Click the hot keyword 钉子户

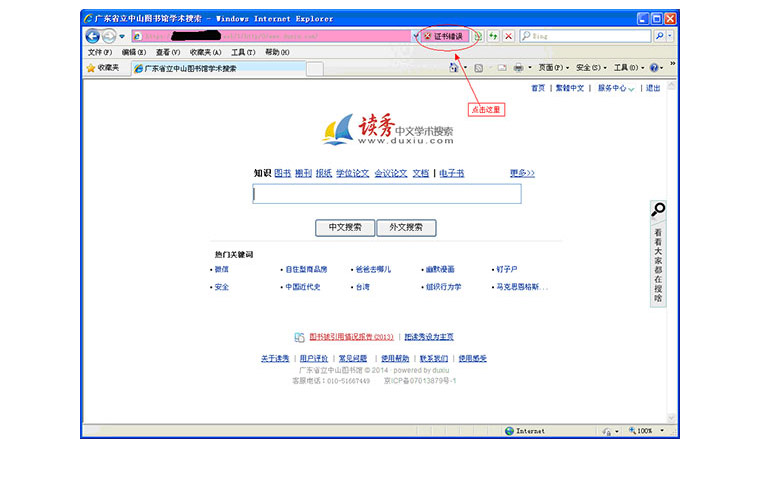pyautogui.click(x=507, y=269)
